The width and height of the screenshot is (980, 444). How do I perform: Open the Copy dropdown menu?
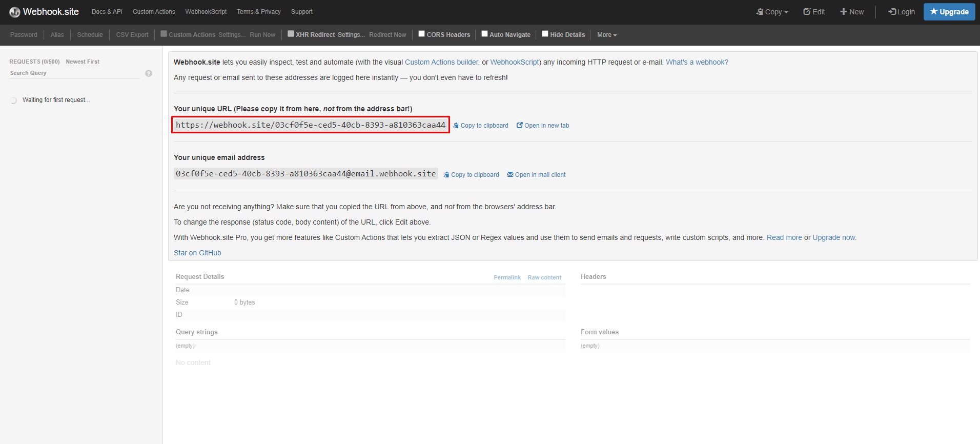[772, 12]
